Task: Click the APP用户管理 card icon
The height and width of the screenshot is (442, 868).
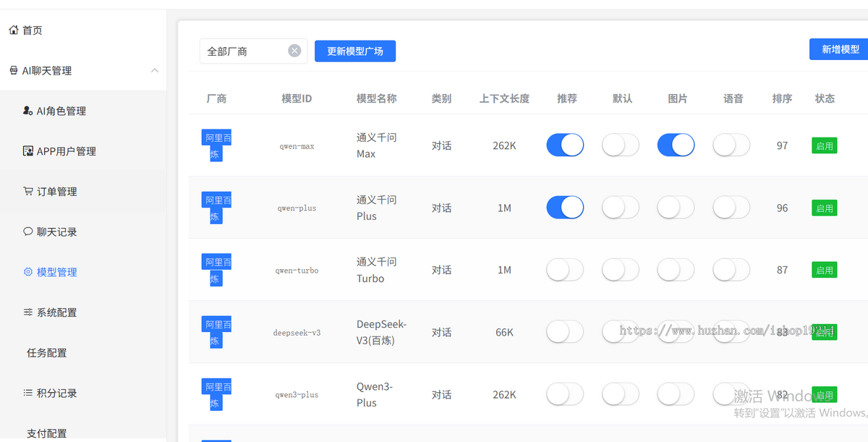Action: [x=28, y=151]
